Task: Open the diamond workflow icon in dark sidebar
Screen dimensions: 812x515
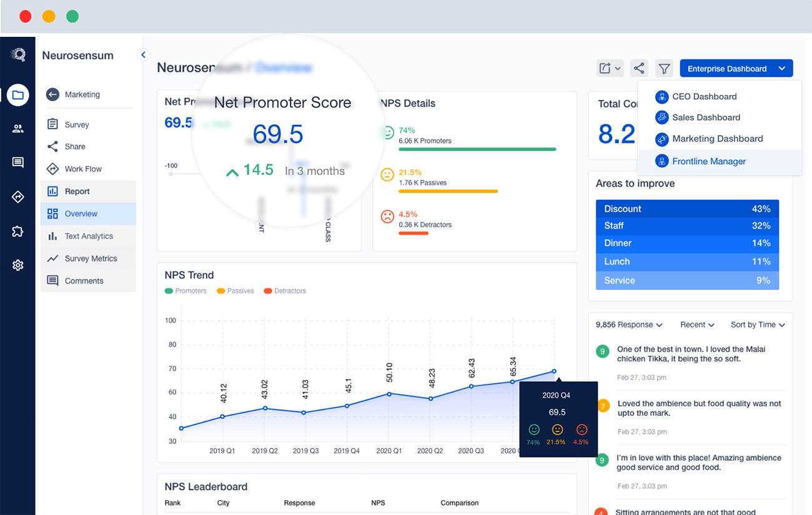Action: point(18,197)
